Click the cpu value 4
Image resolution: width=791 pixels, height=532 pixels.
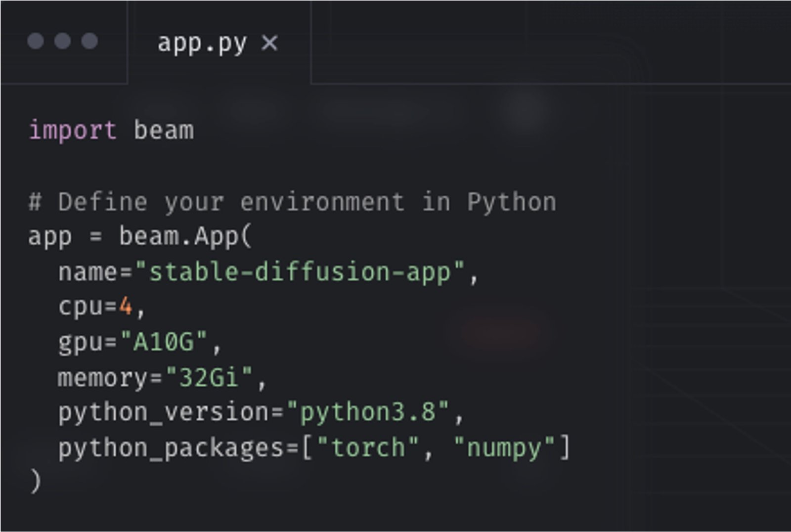click(x=126, y=307)
